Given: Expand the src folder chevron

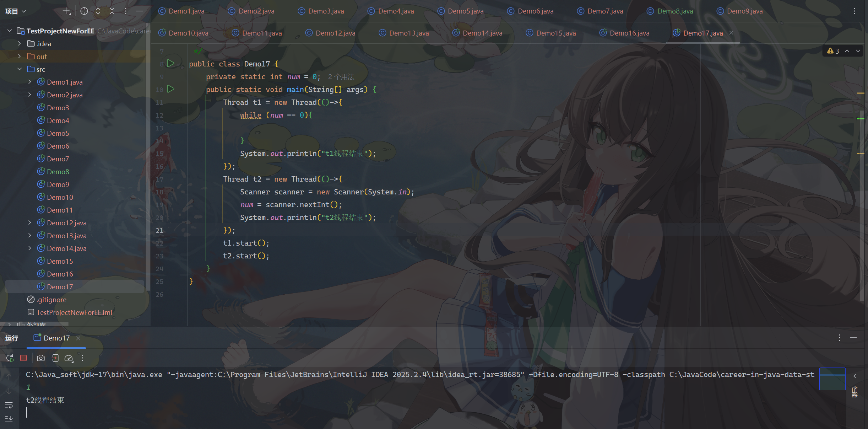Looking at the screenshot, I should (x=20, y=69).
